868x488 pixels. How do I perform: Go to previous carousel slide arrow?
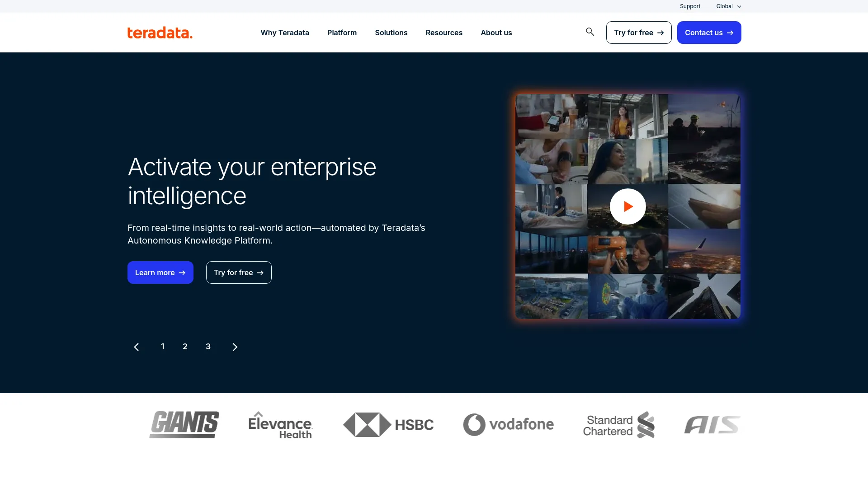pyautogui.click(x=136, y=347)
